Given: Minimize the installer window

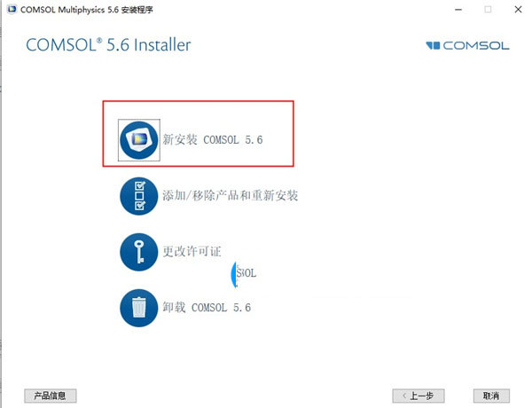Looking at the screenshot, I should coord(458,10).
